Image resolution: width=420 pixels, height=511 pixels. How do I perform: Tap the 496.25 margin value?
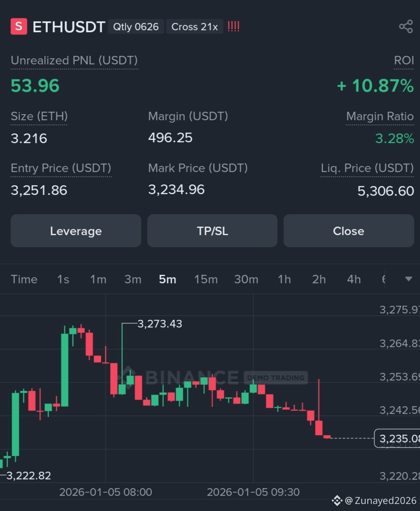170,138
